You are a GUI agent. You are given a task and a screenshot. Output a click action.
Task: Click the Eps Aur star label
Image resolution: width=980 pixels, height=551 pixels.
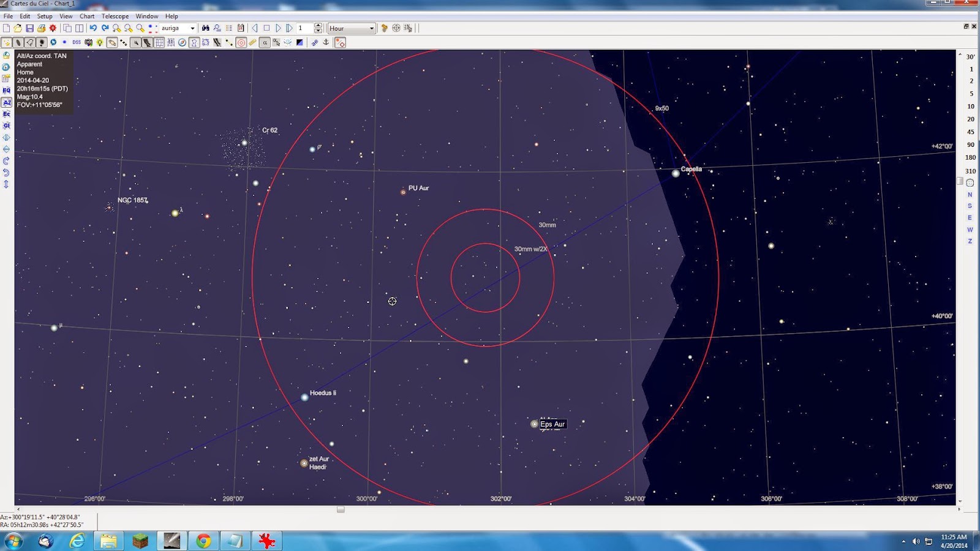coord(552,424)
